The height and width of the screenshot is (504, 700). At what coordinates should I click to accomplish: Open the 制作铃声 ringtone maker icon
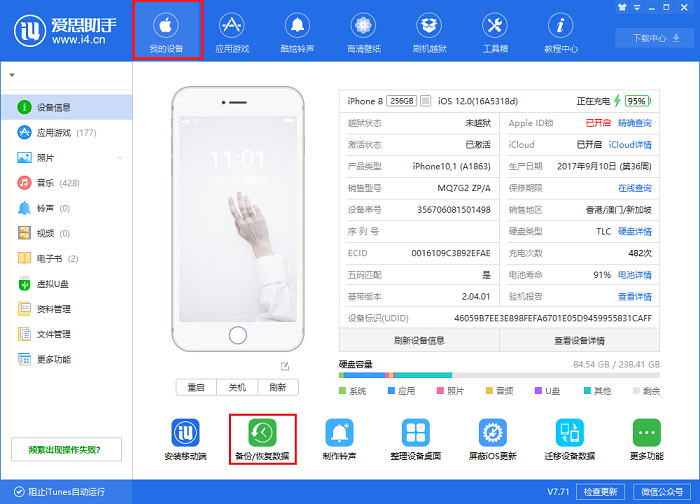(339, 432)
